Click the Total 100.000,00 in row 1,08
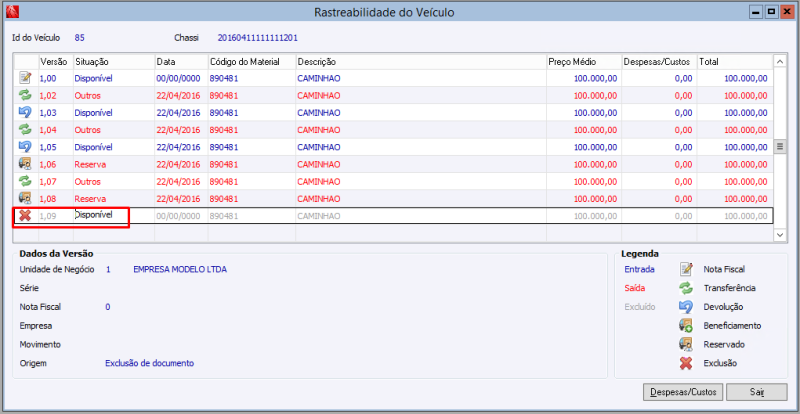 pyautogui.click(x=745, y=199)
